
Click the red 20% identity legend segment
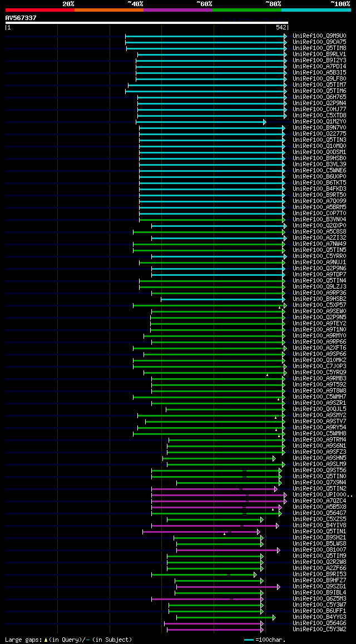click(40, 9)
